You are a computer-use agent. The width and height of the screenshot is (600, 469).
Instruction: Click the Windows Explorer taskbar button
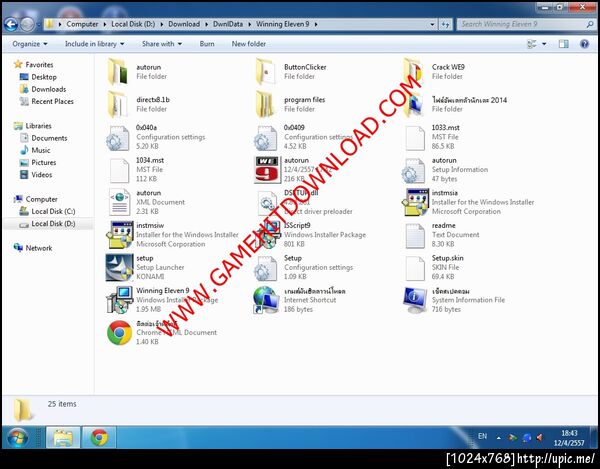click(x=63, y=437)
